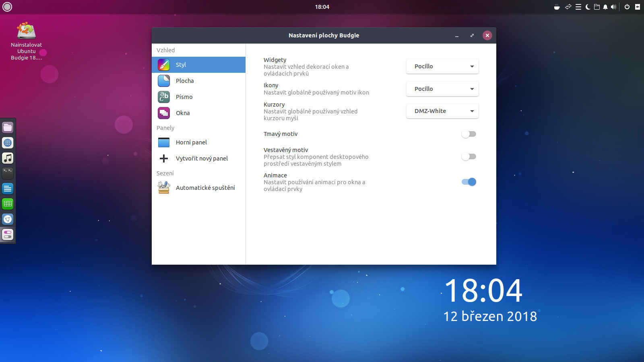Click the Widgety setting label

point(275,60)
